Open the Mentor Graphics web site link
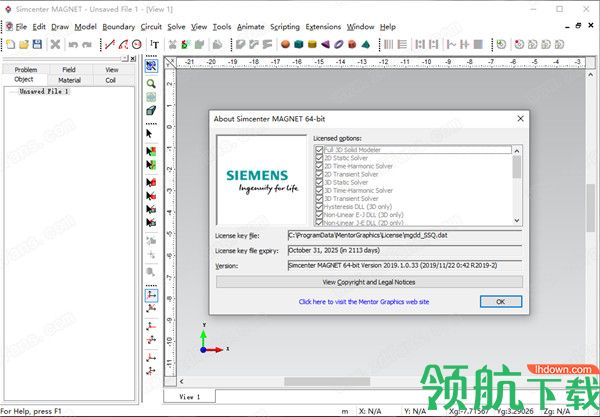This screenshot has height=417, width=600. pos(364,302)
